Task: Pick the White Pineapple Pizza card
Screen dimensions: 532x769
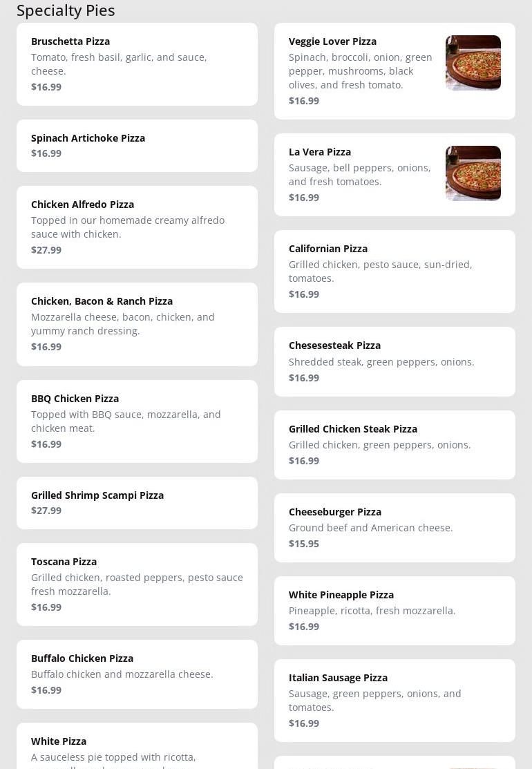Action: click(x=395, y=611)
